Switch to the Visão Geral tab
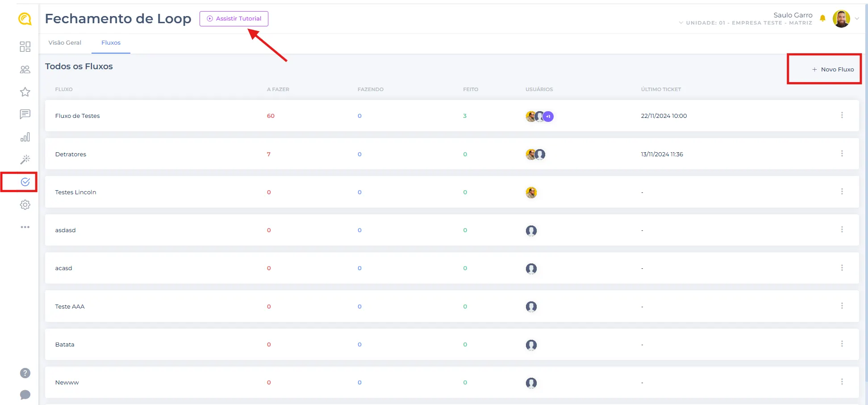 [x=65, y=43]
